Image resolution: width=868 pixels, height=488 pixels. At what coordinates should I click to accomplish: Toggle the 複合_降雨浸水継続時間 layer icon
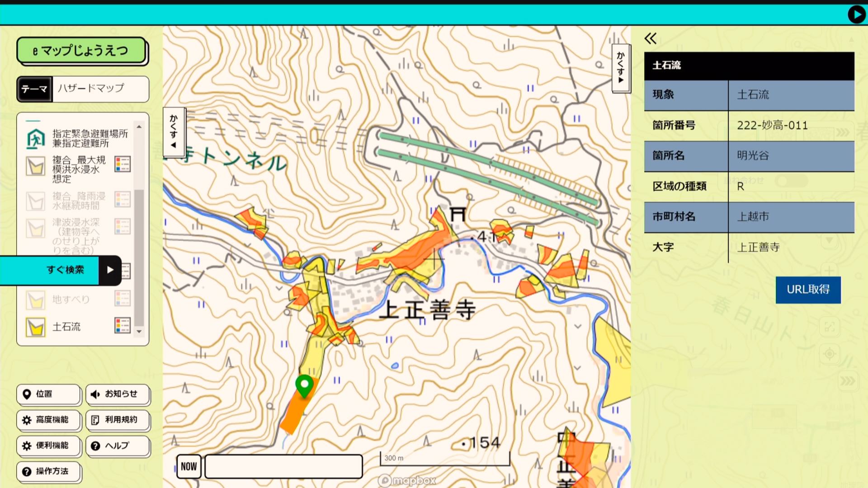tap(35, 201)
